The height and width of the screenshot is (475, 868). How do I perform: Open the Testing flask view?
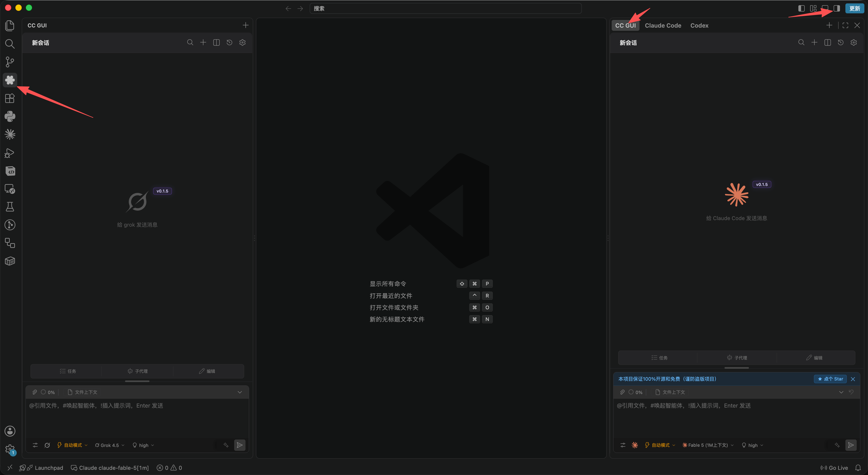pyautogui.click(x=10, y=207)
